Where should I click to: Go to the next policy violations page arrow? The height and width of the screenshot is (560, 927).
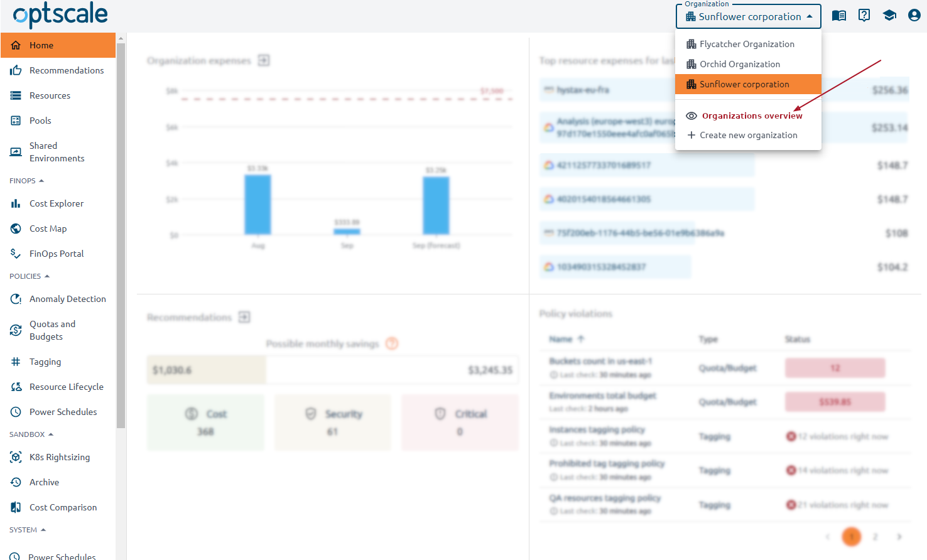(899, 537)
